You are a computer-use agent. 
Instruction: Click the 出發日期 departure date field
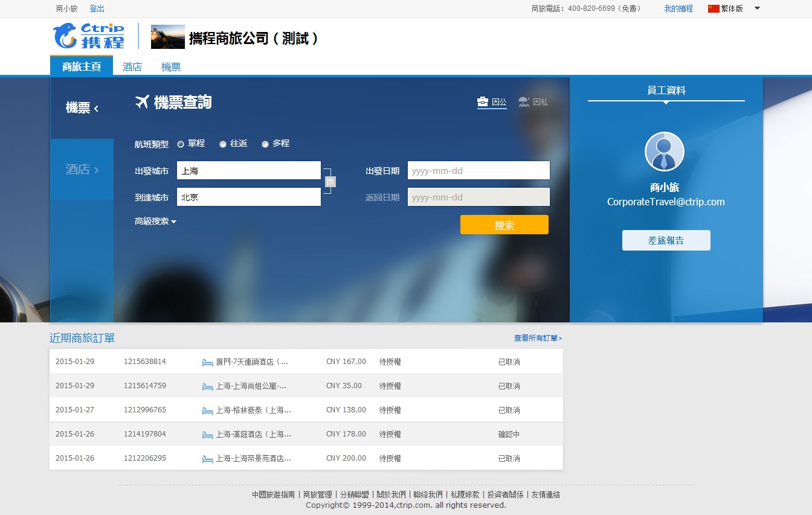click(478, 170)
